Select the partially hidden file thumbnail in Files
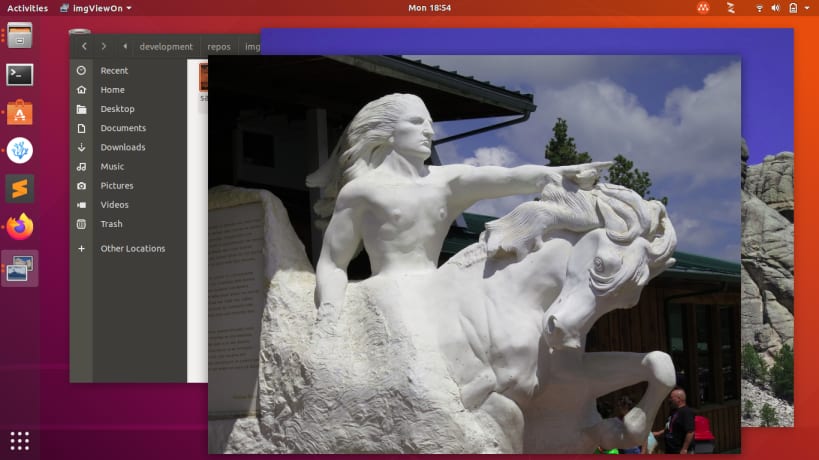 point(203,77)
